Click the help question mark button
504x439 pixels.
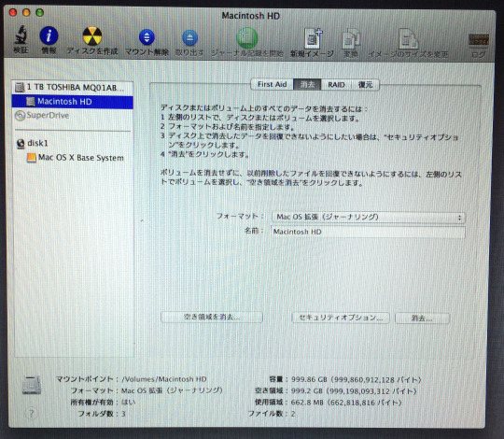31,413
